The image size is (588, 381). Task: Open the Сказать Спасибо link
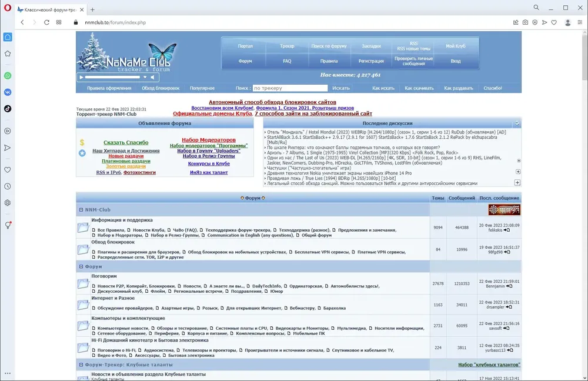coord(126,142)
